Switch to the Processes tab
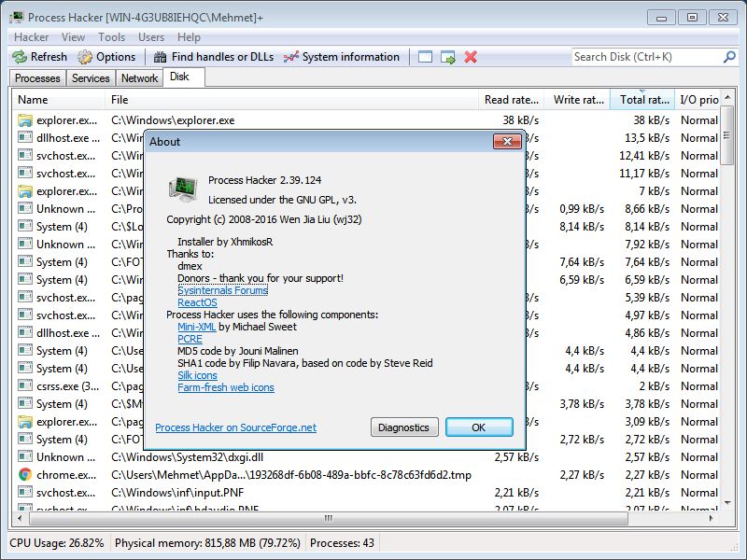The width and height of the screenshot is (747, 560). (37, 78)
